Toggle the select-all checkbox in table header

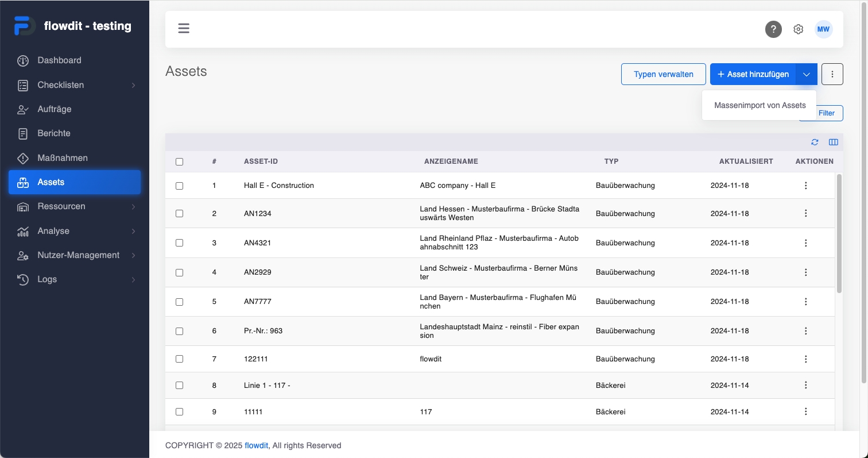[x=179, y=162]
